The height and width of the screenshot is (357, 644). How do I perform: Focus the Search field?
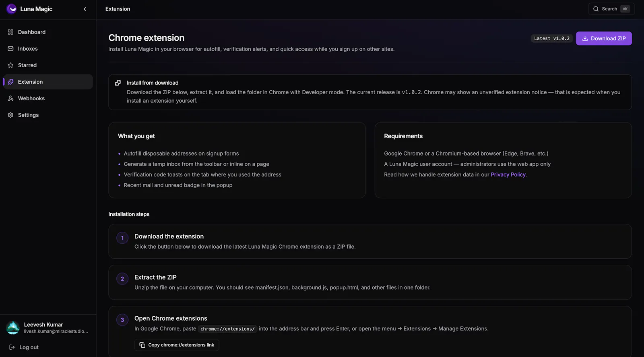click(x=611, y=9)
